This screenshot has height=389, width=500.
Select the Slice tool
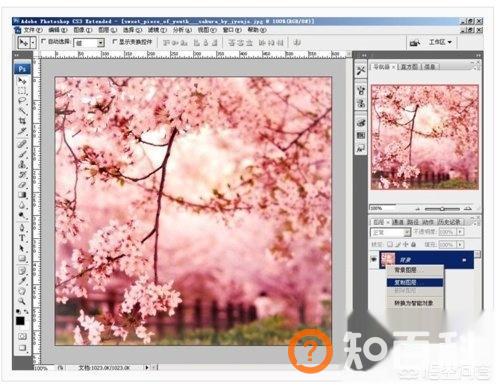(22, 131)
